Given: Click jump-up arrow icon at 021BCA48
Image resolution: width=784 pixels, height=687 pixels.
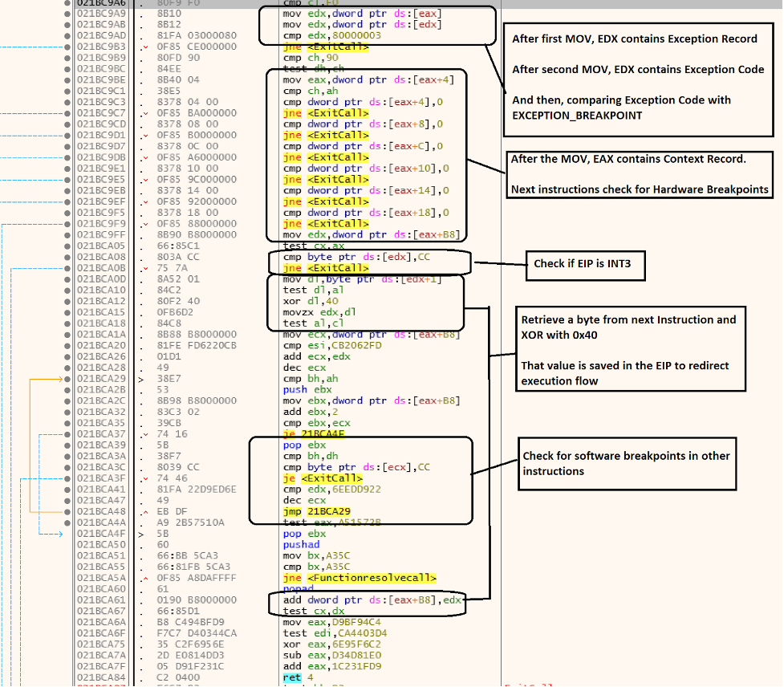Looking at the screenshot, I should [x=145, y=512].
